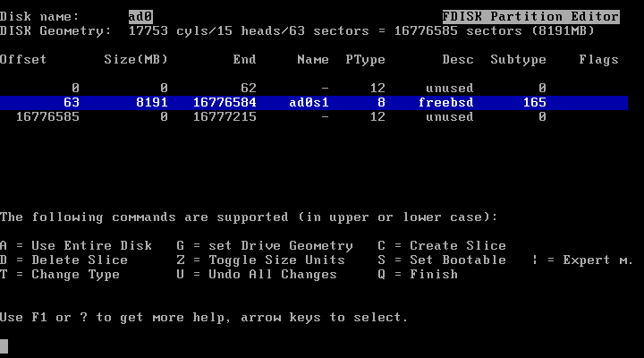The height and width of the screenshot is (358, 644).
Task: Click the Desc column header
Action: (x=458, y=60)
